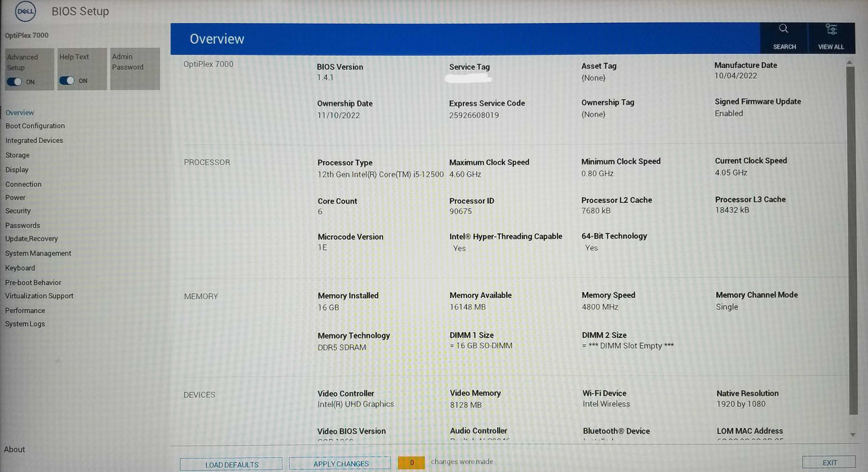Open the Power section

[x=16, y=198]
